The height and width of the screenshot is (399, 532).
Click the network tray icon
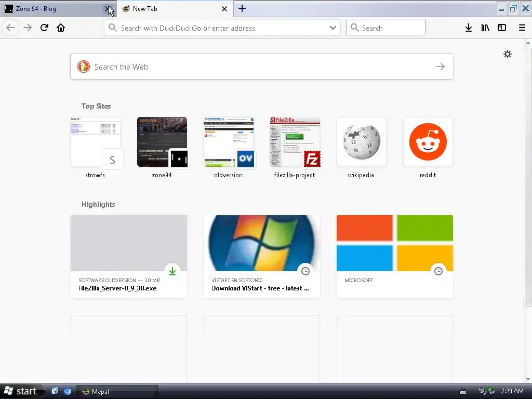[491, 391]
